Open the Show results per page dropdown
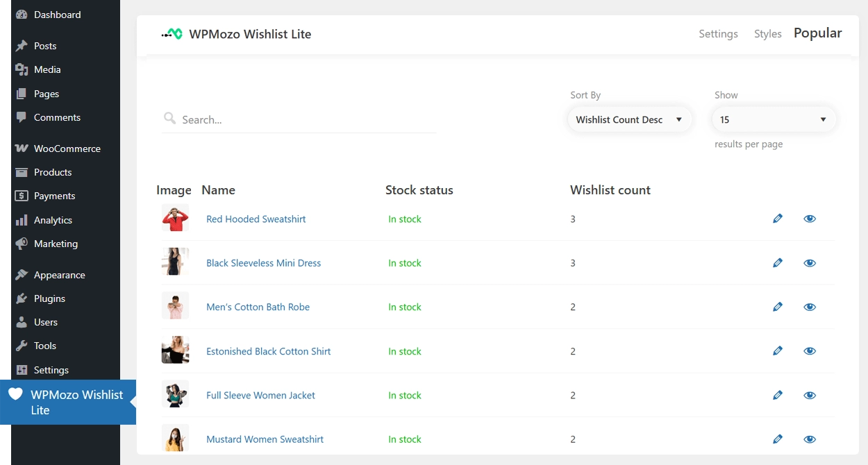This screenshot has width=868, height=465. click(x=774, y=119)
